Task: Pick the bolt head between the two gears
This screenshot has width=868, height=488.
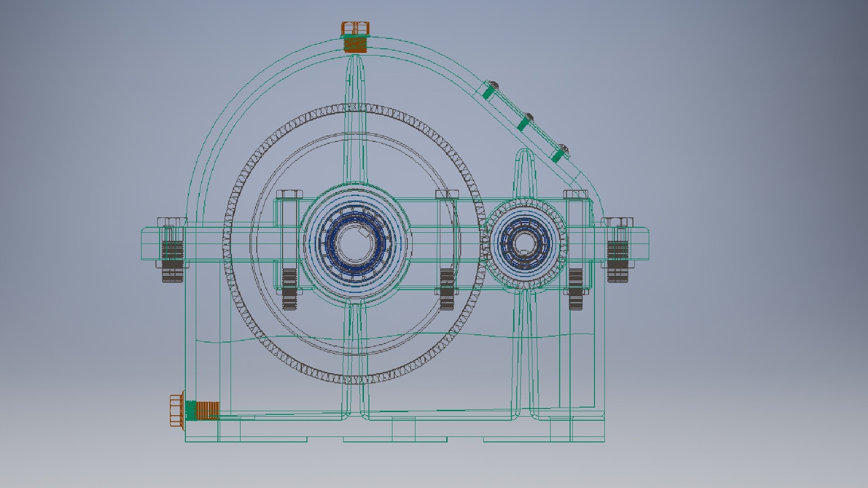Action: 447,195
